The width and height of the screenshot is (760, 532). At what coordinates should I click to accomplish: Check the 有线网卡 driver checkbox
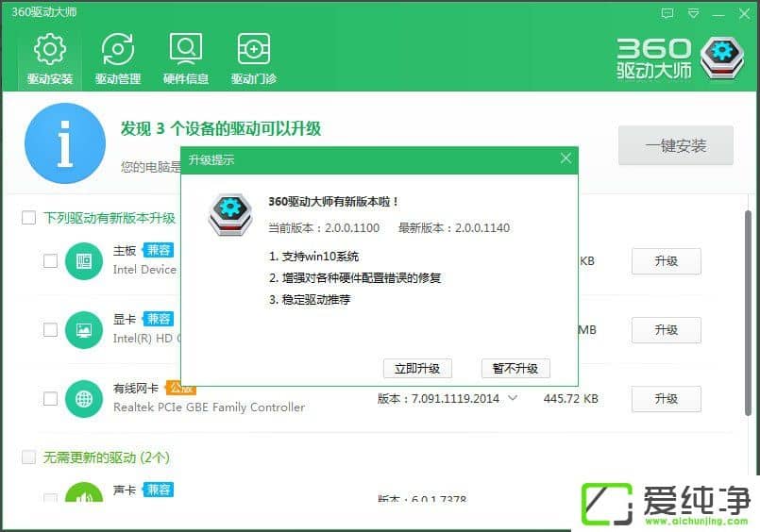point(50,399)
